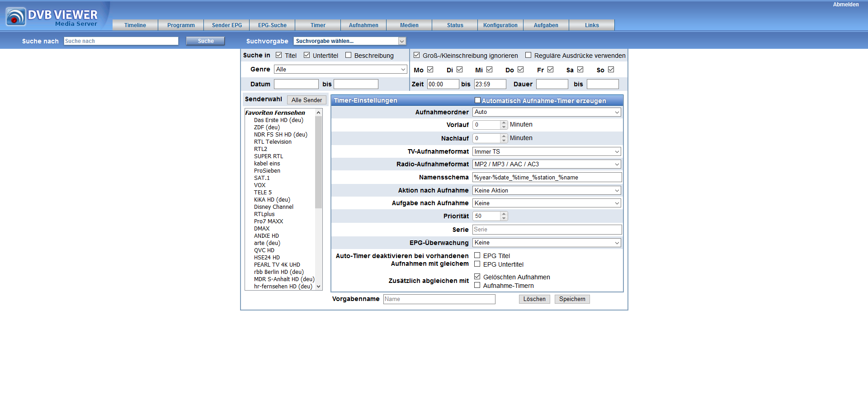The width and height of the screenshot is (868, 414).
Task: Switch to the Medien tab
Action: [409, 25]
